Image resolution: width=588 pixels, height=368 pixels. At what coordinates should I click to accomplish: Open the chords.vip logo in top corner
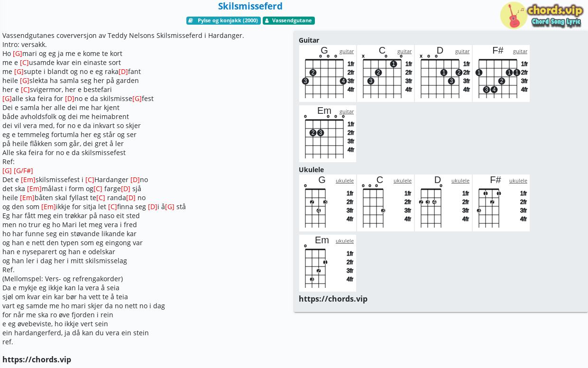pyautogui.click(x=542, y=15)
